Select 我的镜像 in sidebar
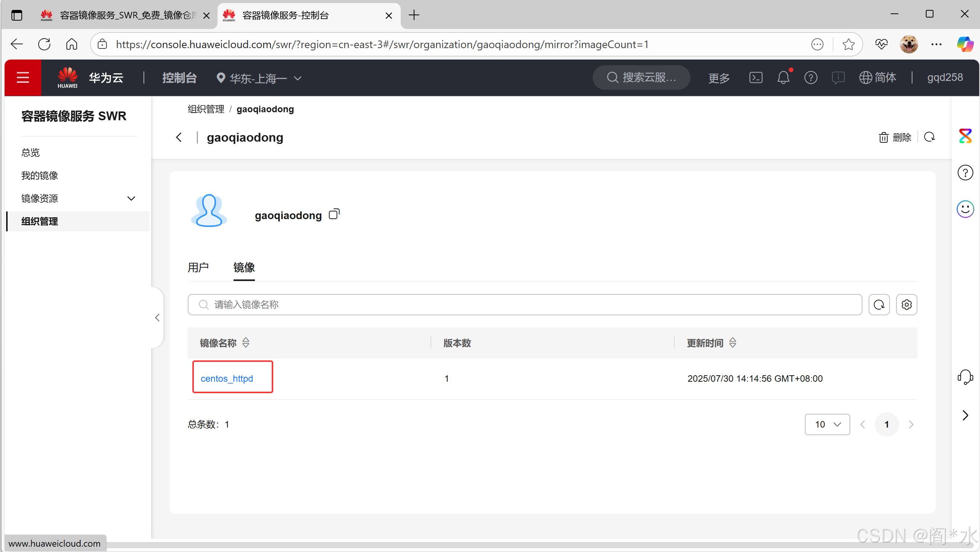The height and width of the screenshot is (552, 980). (x=40, y=176)
